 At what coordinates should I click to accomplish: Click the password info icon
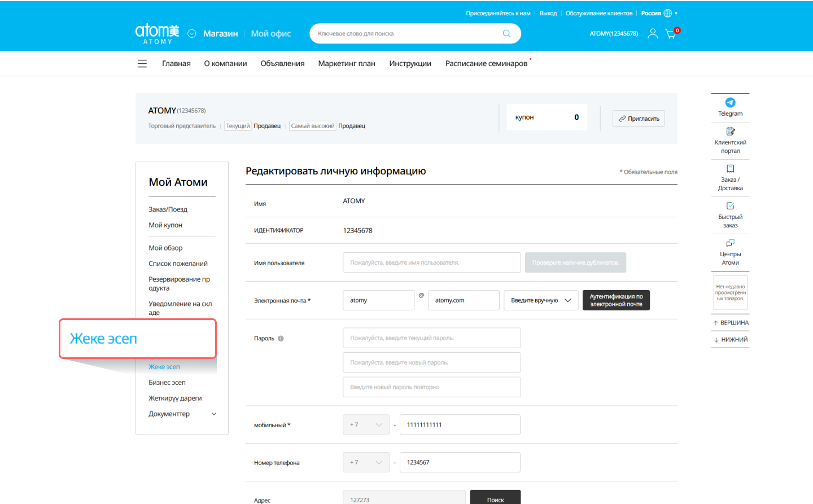(x=281, y=339)
